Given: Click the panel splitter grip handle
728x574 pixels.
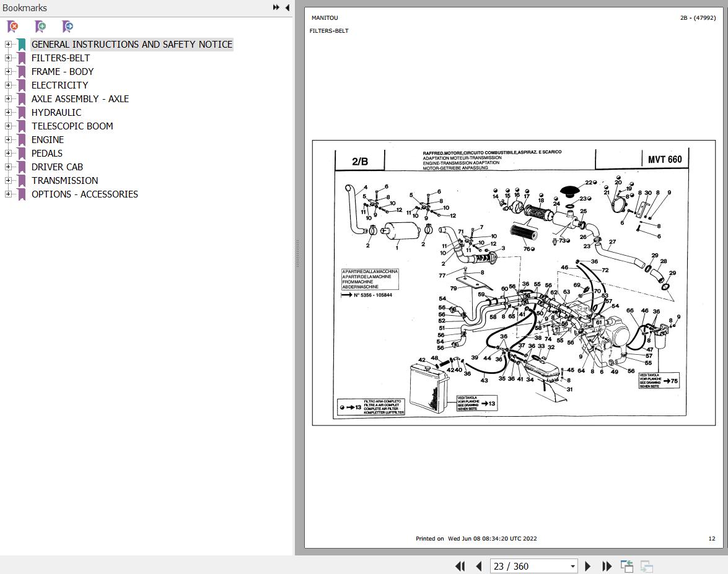Looking at the screenshot, I should tap(297, 253).
